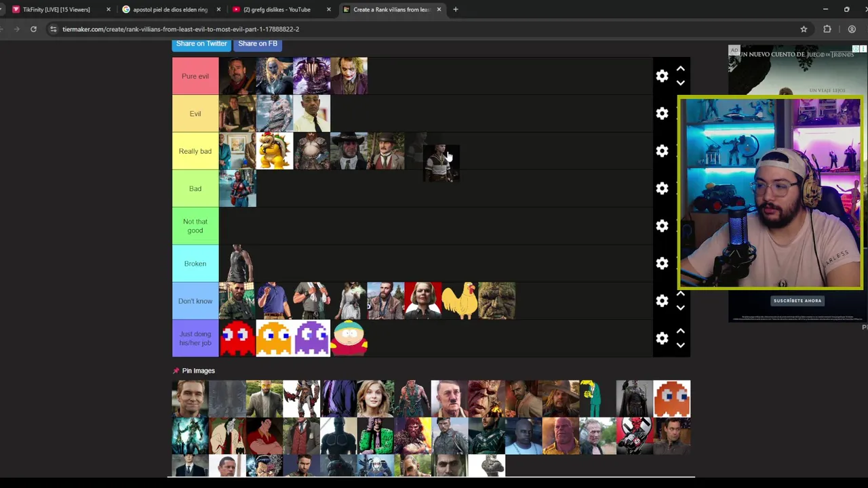This screenshot has height=488, width=868.
Task: Close the TikFinity LIVE tab
Action: tap(108, 9)
